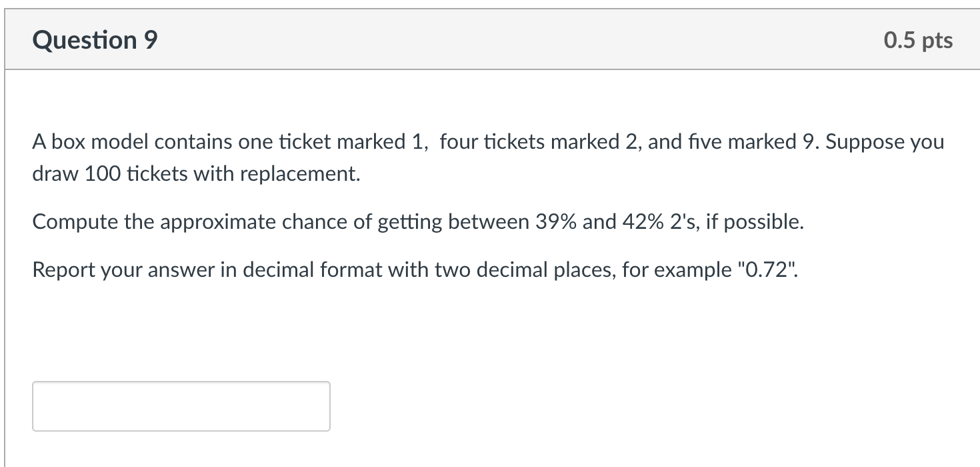Click the gray divider under the header
Screen dimensions: 980x467
490,66
